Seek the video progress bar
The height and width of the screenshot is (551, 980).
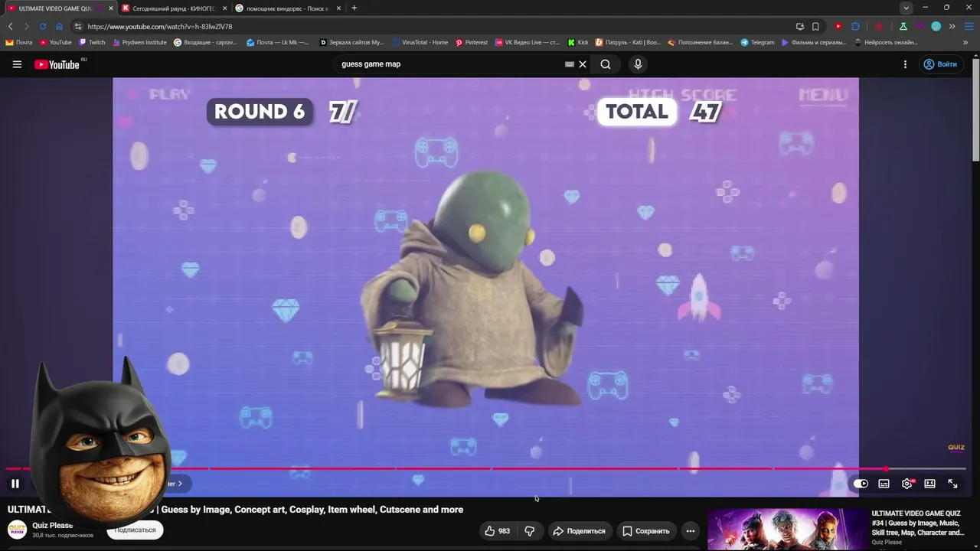pyautogui.click(x=485, y=468)
